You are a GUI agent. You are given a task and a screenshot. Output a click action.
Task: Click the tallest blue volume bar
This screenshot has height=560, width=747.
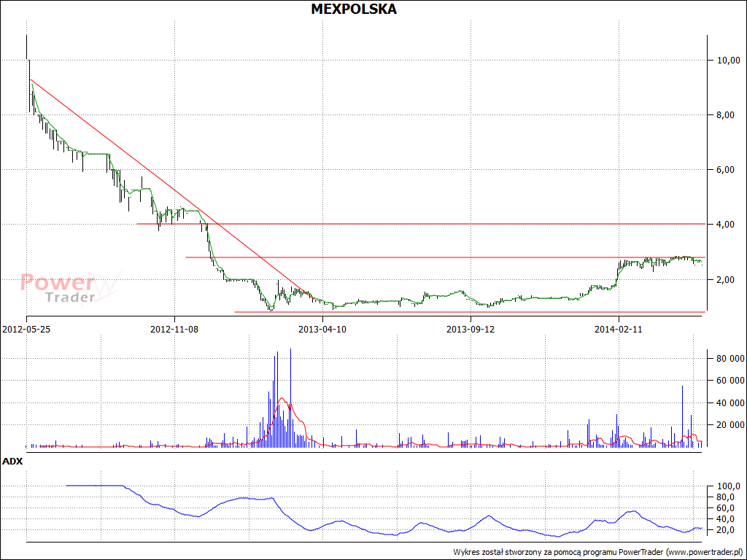point(290,397)
